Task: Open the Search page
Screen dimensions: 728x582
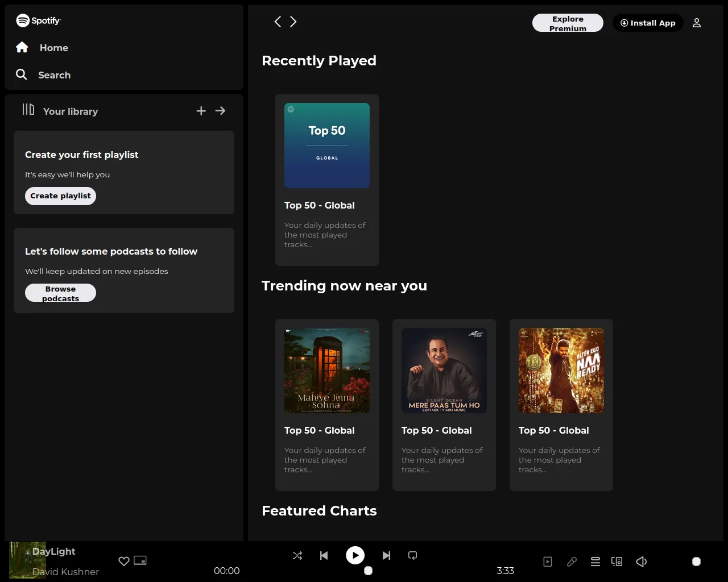Action: [x=54, y=75]
